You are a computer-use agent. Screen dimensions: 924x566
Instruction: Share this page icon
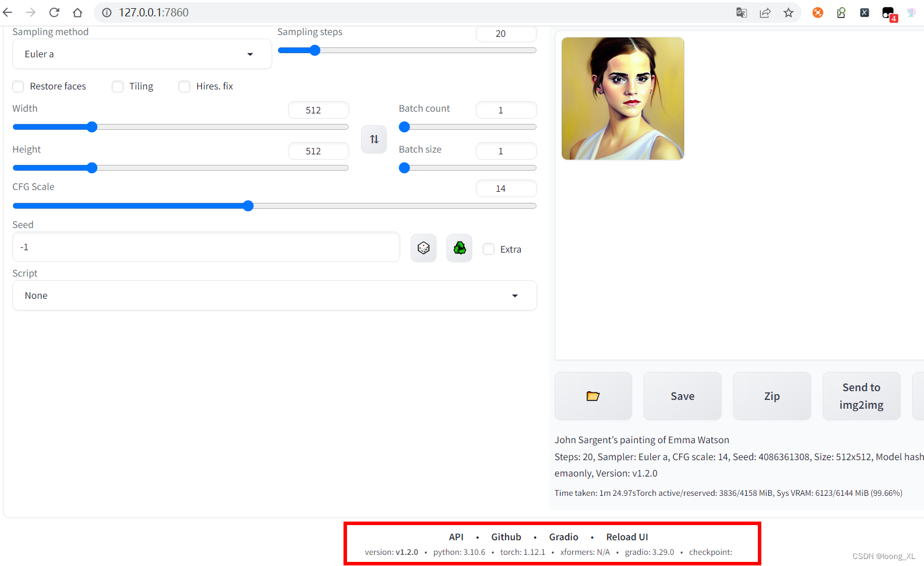tap(765, 12)
